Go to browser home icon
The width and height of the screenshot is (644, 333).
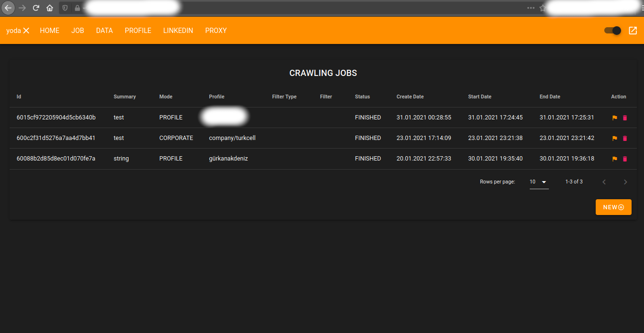tap(50, 8)
